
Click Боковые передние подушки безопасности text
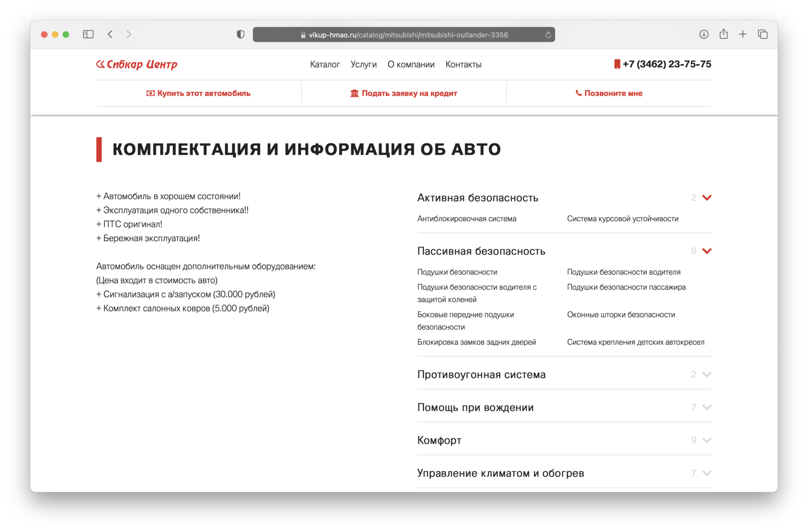point(466,321)
